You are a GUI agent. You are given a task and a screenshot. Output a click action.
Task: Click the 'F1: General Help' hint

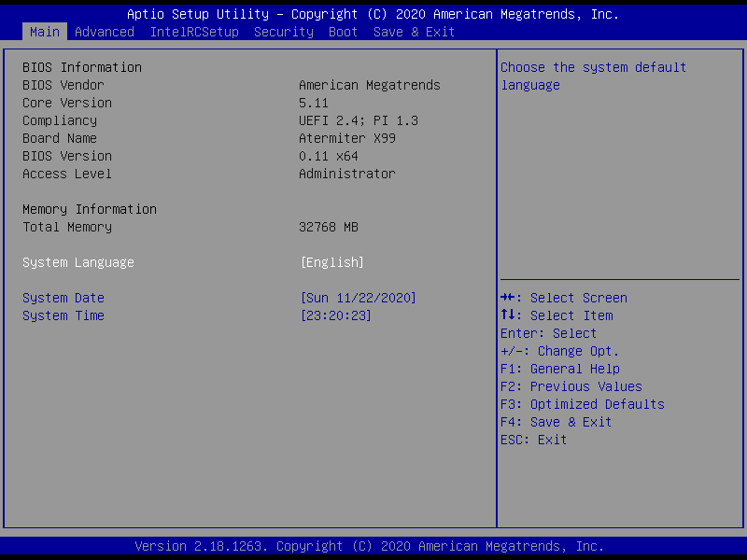(x=559, y=369)
